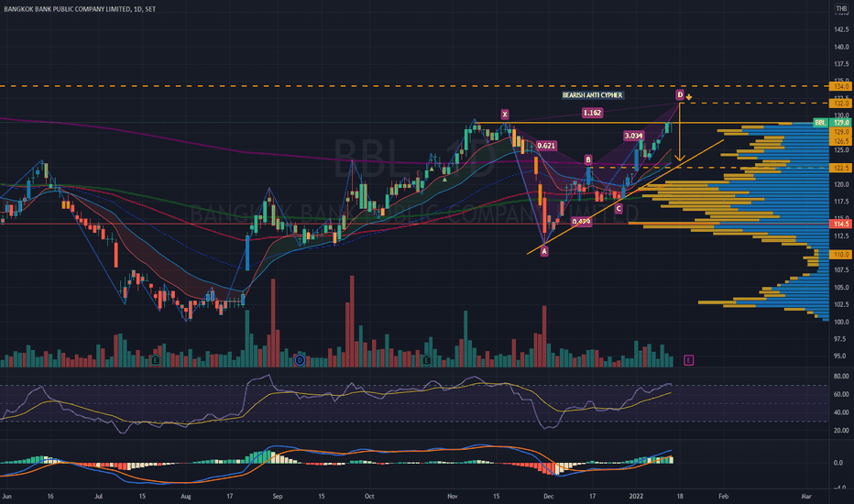Click the '2022' date on time axis
Viewport: 854px width, 504px height.
pos(636,497)
